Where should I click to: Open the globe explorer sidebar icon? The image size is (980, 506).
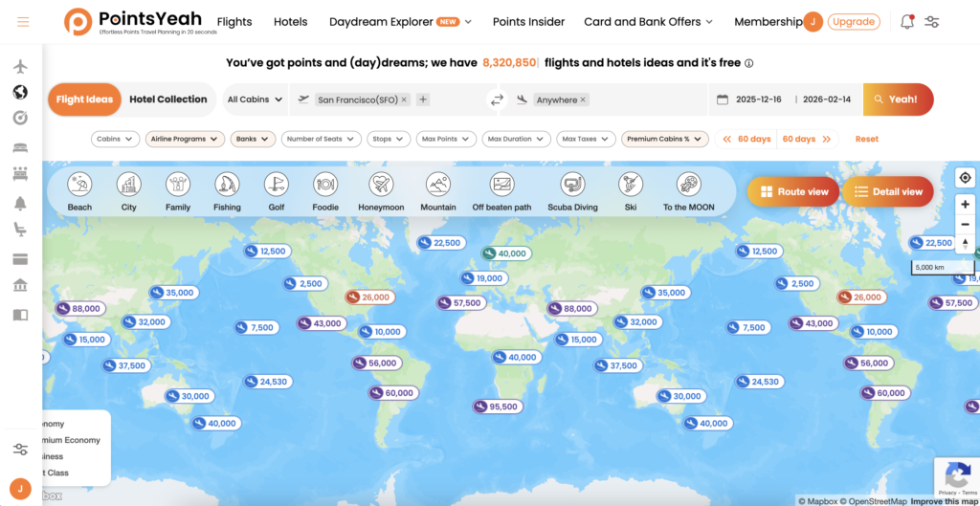point(21,93)
